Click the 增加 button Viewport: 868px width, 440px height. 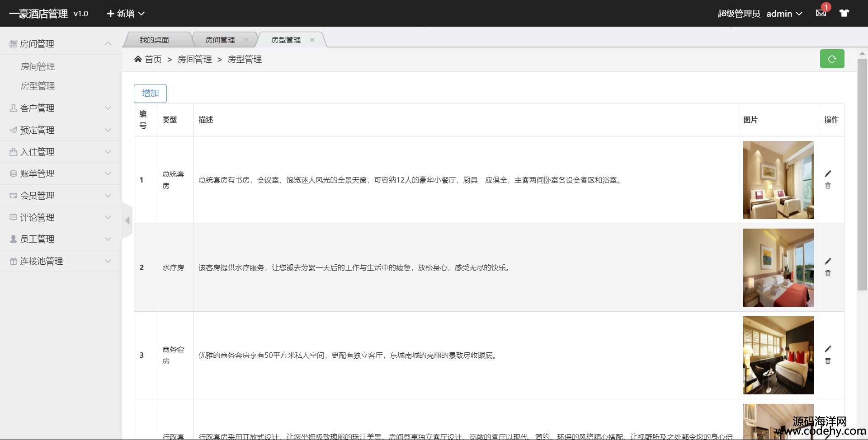(x=150, y=93)
